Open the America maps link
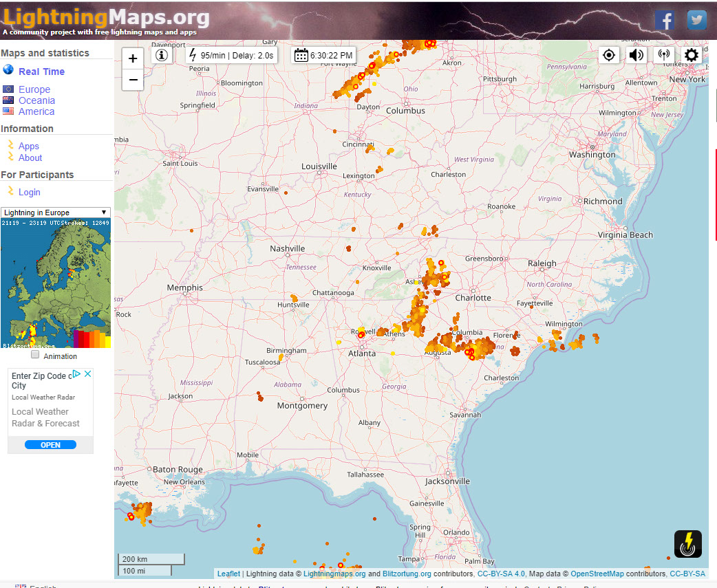 tap(36, 111)
